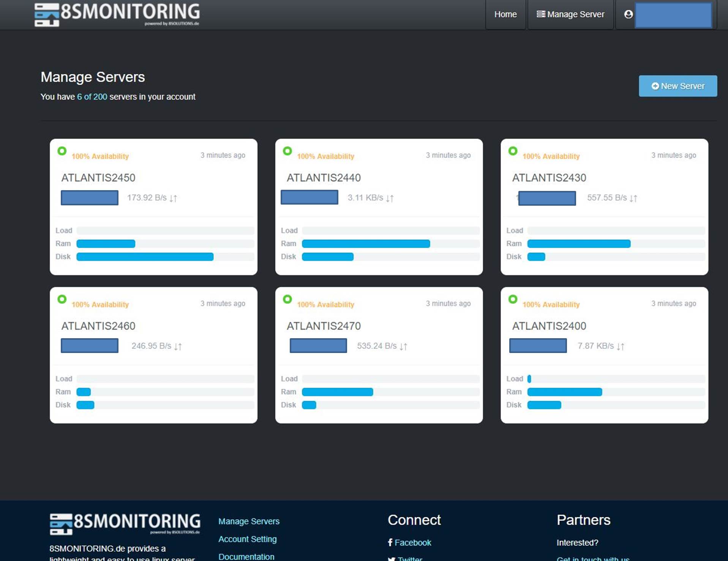Screen dimensions: 728x561
Task: Click the 8SMONITORING logo in header
Action: tap(117, 14)
